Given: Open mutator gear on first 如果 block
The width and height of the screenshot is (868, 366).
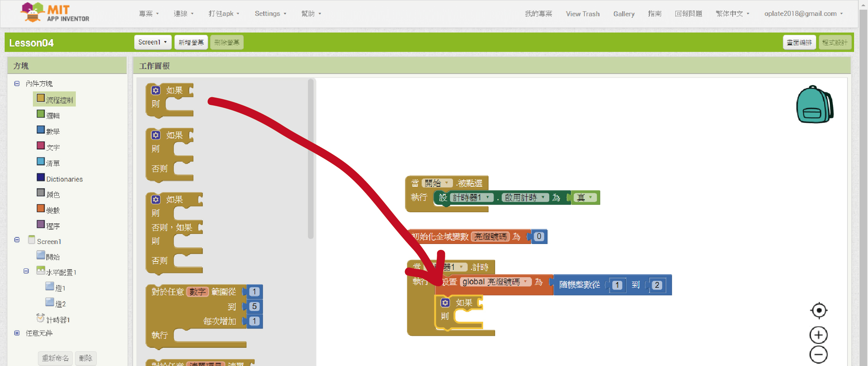Looking at the screenshot, I should [155, 90].
